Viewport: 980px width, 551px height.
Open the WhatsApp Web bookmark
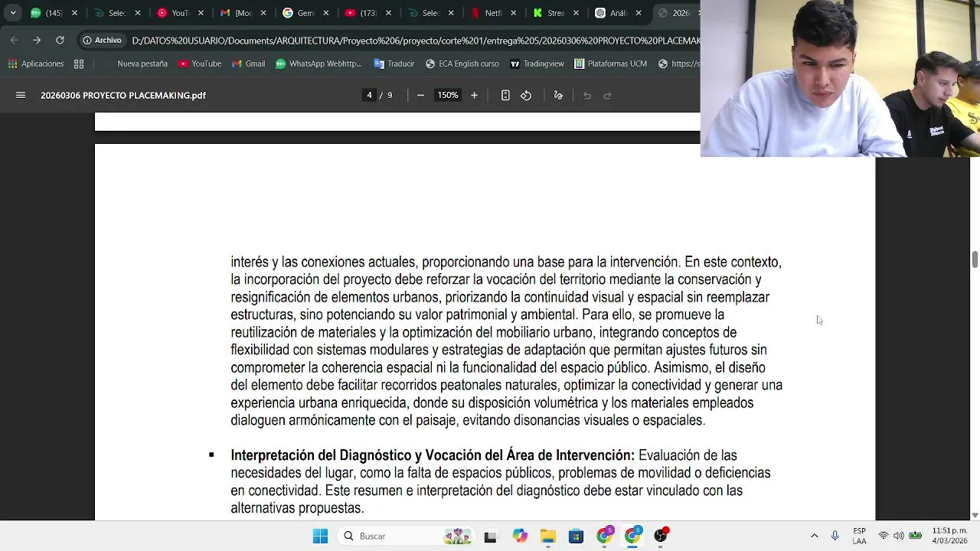click(318, 64)
